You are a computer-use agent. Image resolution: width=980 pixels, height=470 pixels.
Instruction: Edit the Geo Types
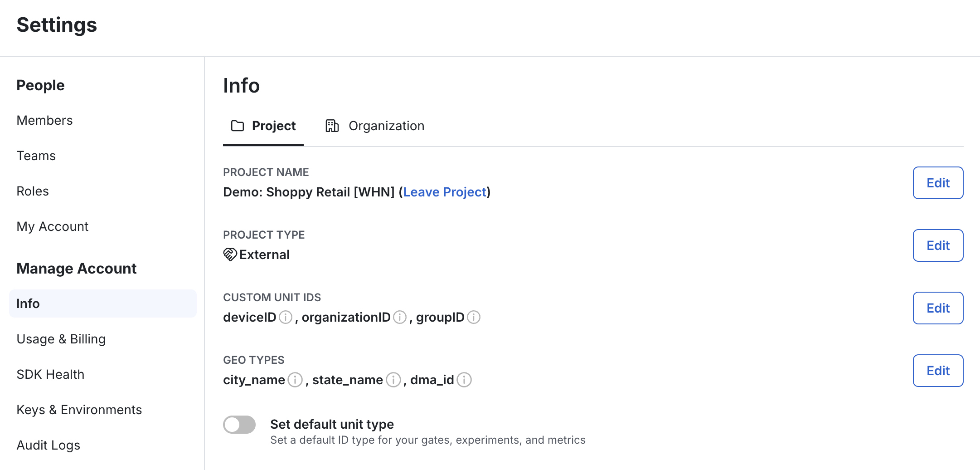click(x=938, y=371)
